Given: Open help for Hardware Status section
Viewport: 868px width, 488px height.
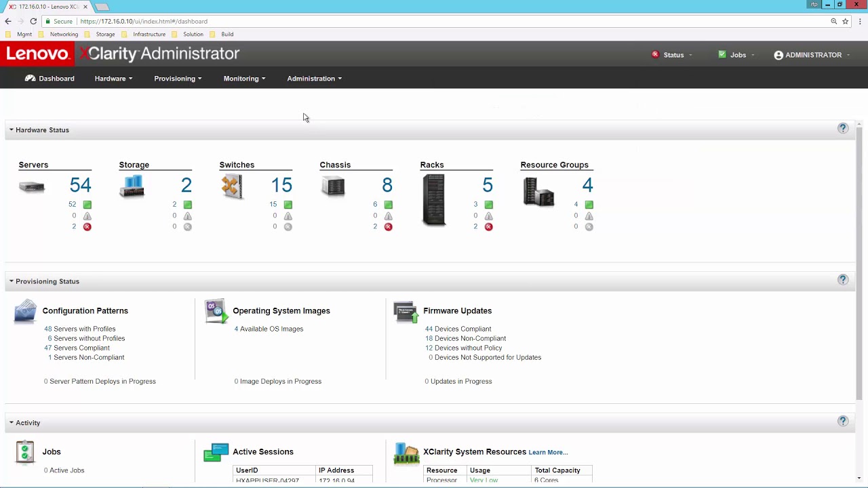Looking at the screenshot, I should [x=843, y=129].
